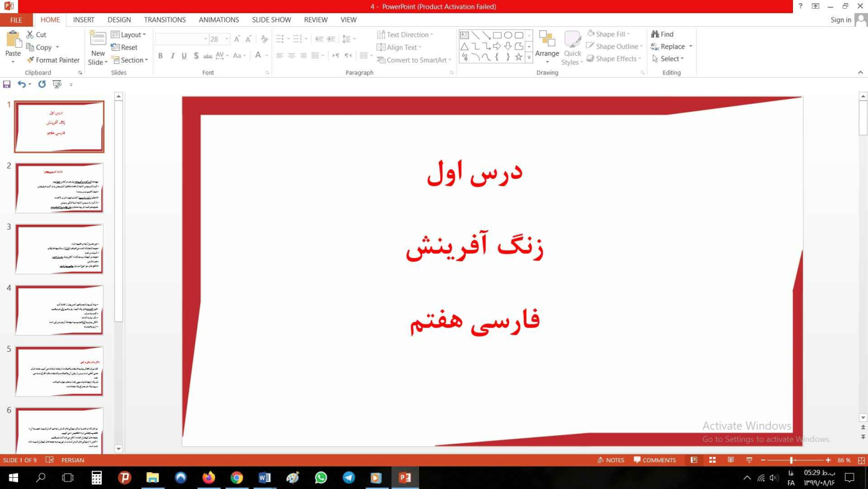Select slide 3 thumbnail
The image size is (868, 489).
[x=59, y=249]
